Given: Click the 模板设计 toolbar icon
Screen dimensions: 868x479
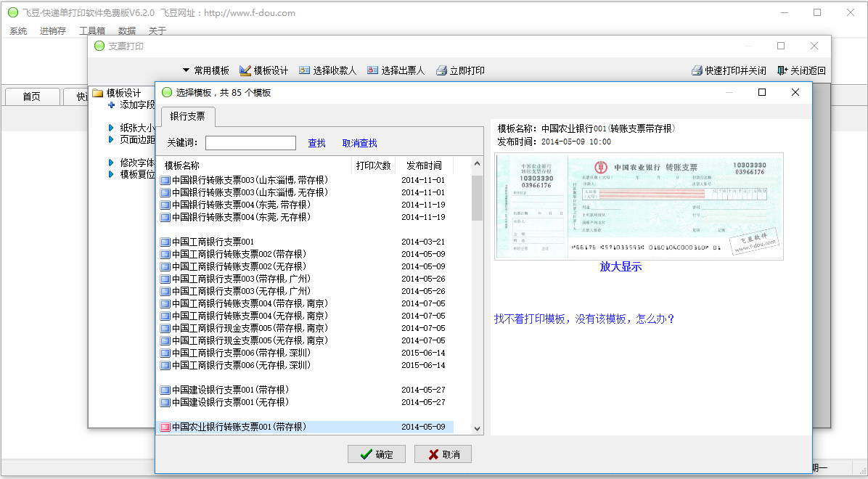Looking at the screenshot, I should click(245, 71).
